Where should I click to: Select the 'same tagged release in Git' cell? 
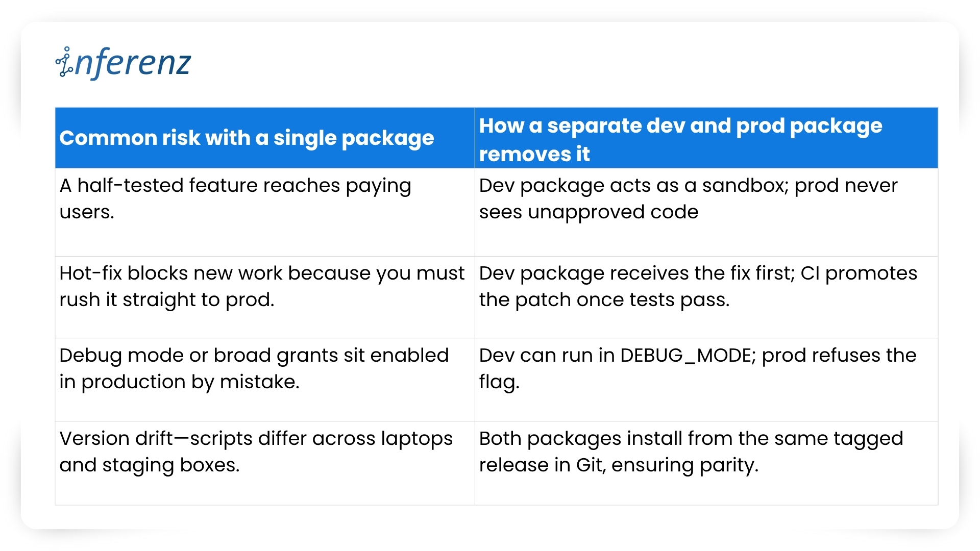706,463
